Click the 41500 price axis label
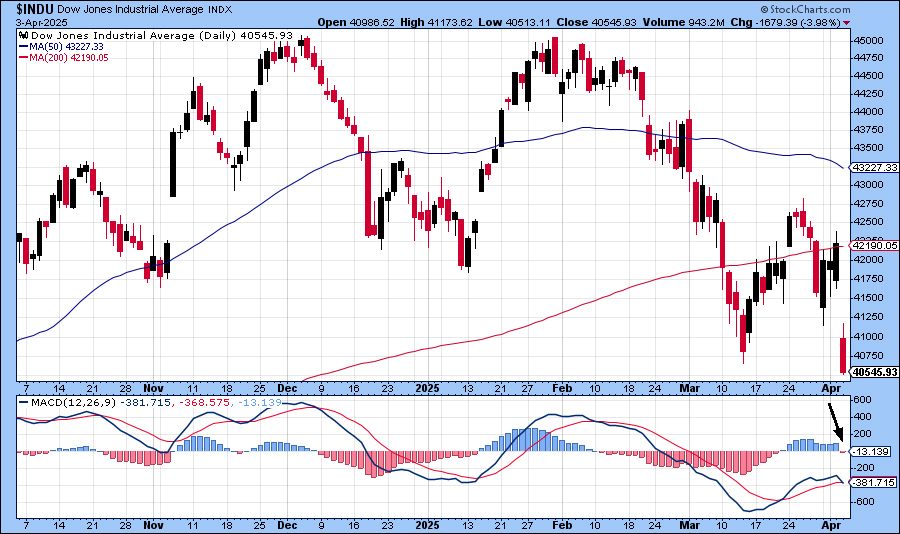 point(868,298)
